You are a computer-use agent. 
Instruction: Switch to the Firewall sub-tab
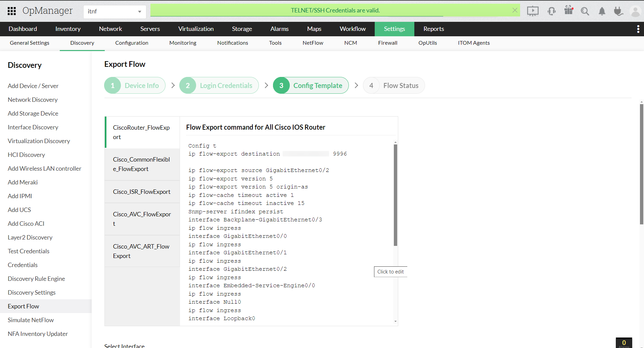[x=388, y=43]
